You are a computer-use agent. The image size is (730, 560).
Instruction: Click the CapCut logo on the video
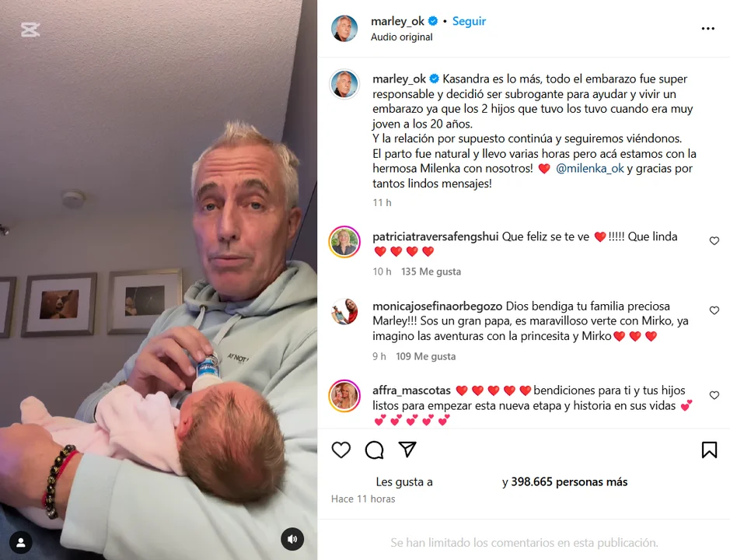30,30
